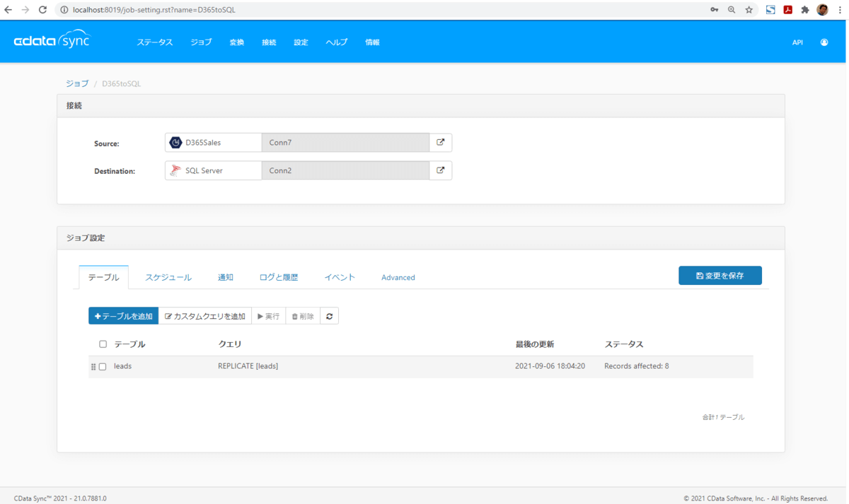849x504 pixels.
Task: Open the SQL Server destination dropdown
Action: (x=213, y=170)
